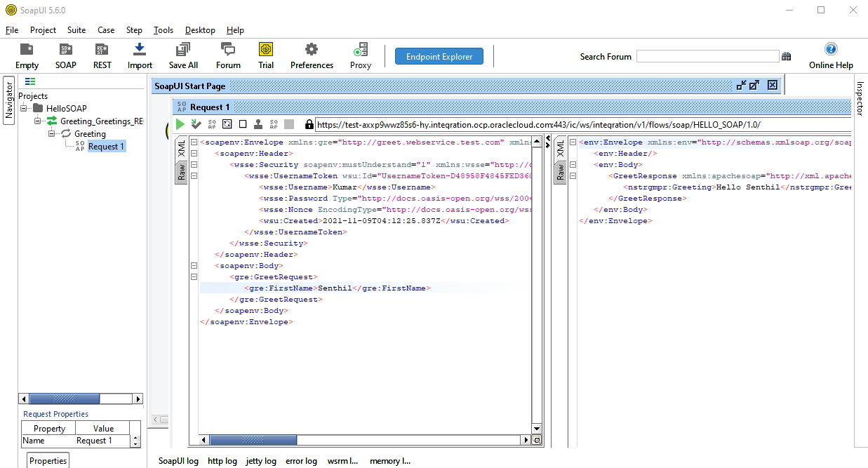Collapse the Greeting_Greetings_RE interface node

tap(38, 121)
